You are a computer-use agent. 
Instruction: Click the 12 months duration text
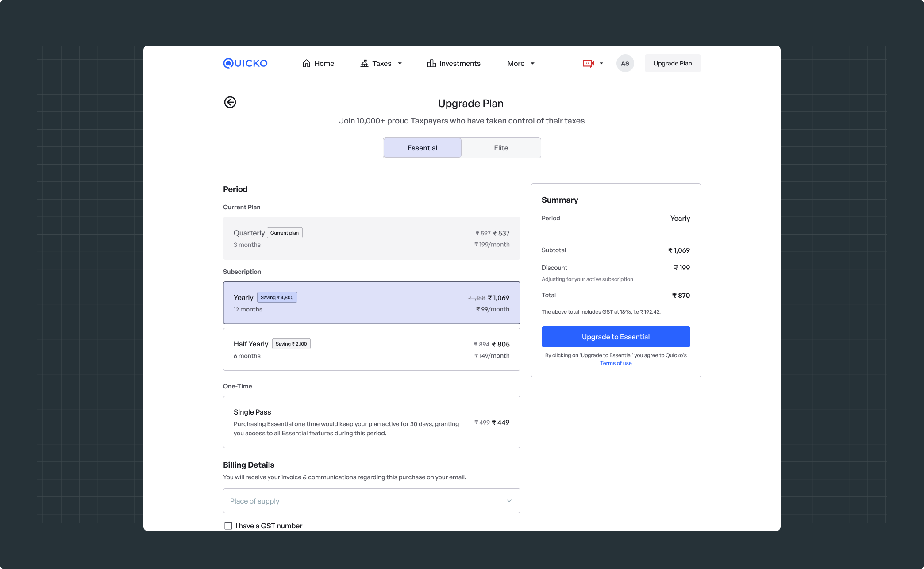point(248,309)
